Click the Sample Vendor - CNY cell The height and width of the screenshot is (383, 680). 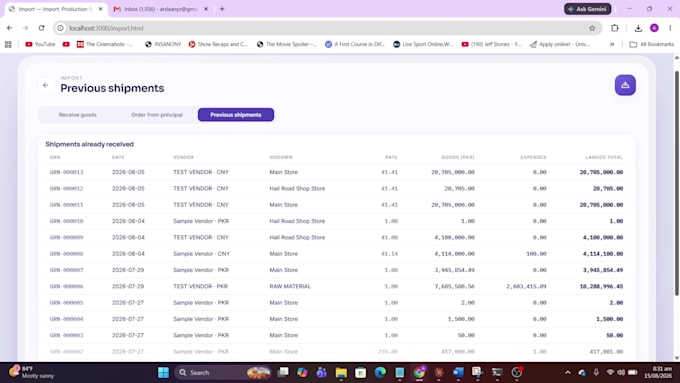coord(201,254)
